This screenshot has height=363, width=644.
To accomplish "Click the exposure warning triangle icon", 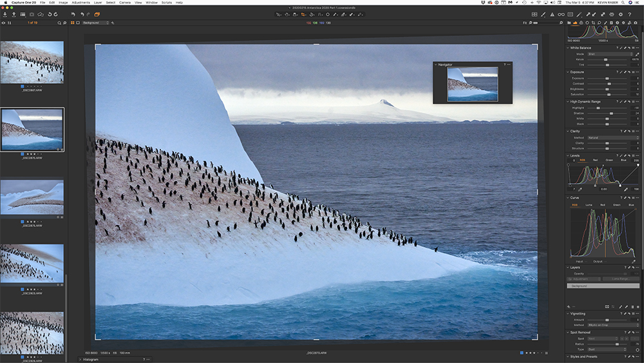I will (x=552, y=14).
